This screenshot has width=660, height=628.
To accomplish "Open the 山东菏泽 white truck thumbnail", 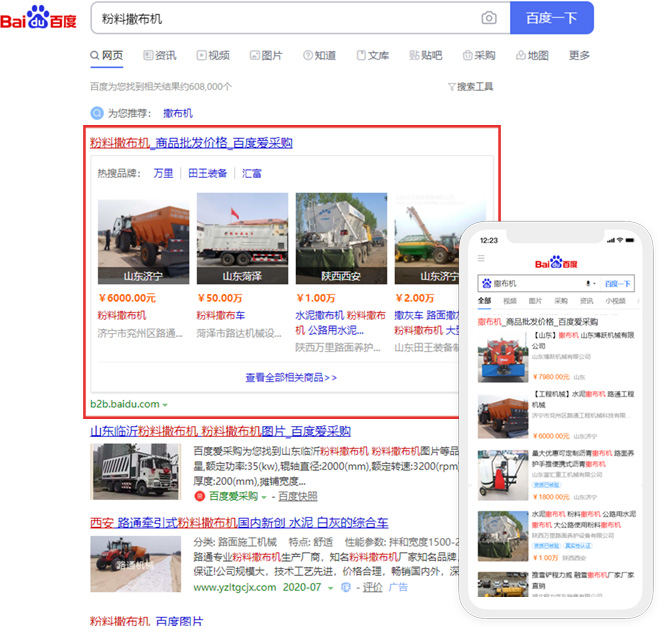I will (242, 239).
